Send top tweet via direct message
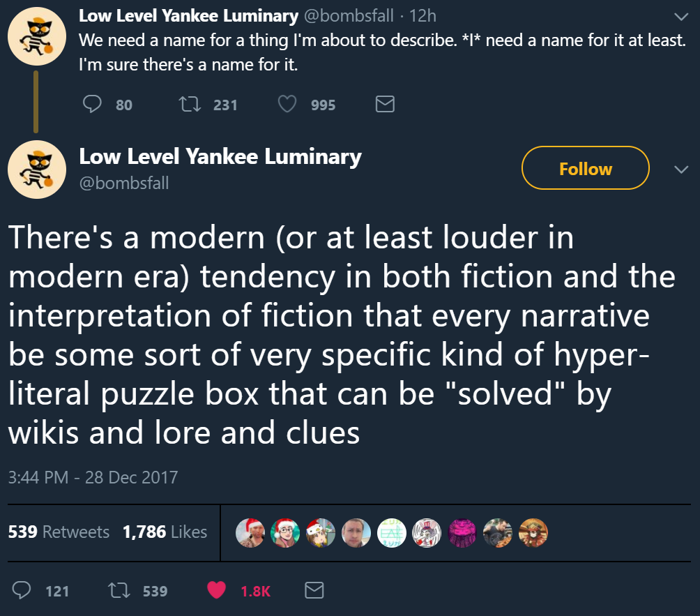Image resolution: width=700 pixels, height=616 pixels. click(x=385, y=105)
